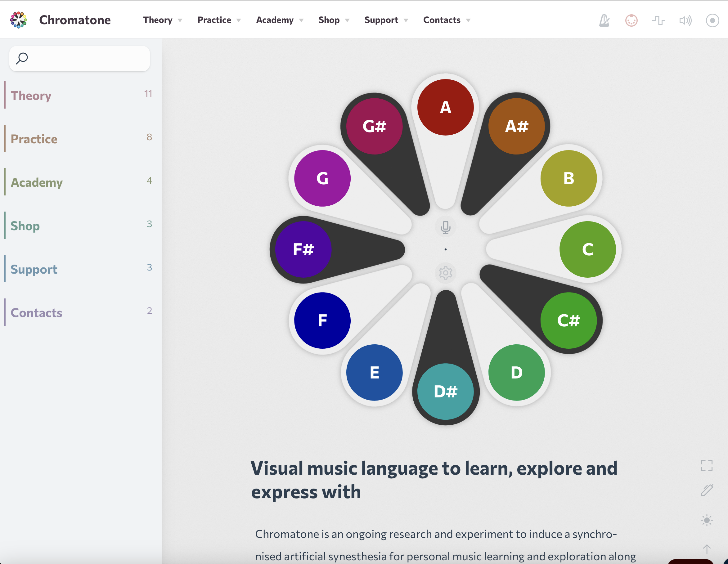Toggle the A# note on the wheel
The image size is (728, 564).
point(516,126)
